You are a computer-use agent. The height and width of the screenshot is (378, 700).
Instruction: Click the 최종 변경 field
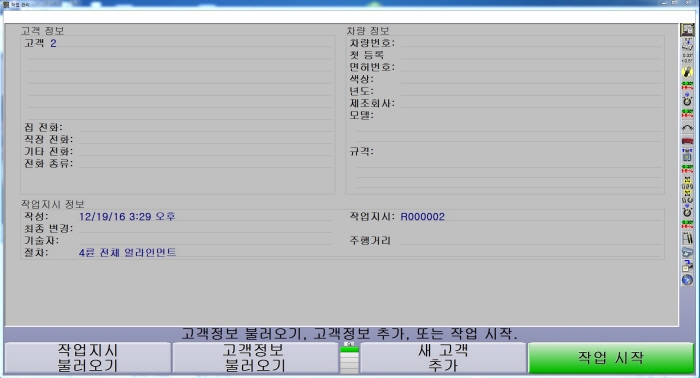coord(205,228)
